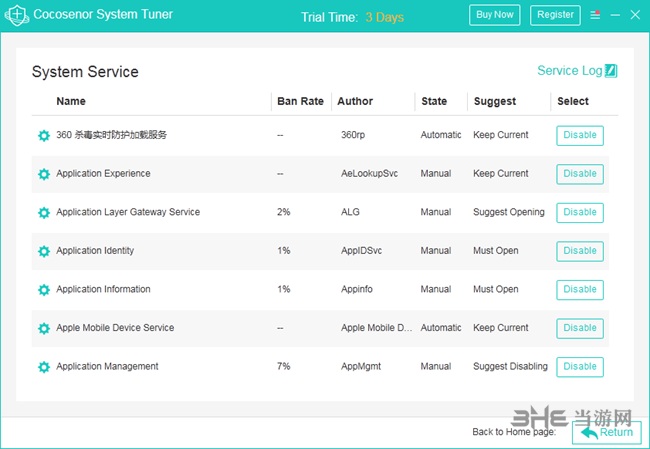Click gear icon beside Apple Mobile Device Service
Image resolution: width=650 pixels, height=449 pixels.
tap(44, 328)
